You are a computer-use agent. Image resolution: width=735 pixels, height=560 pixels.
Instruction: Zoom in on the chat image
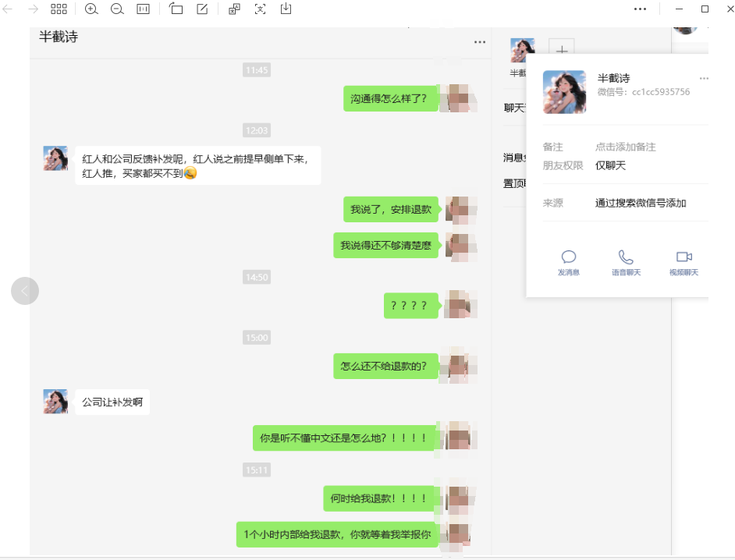coord(91,9)
